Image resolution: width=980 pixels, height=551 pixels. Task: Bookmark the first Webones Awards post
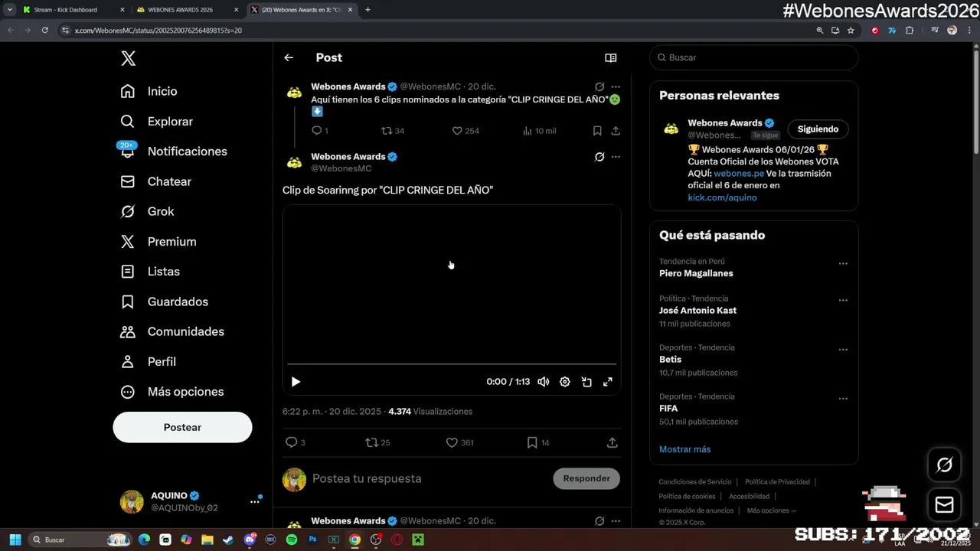click(x=597, y=131)
